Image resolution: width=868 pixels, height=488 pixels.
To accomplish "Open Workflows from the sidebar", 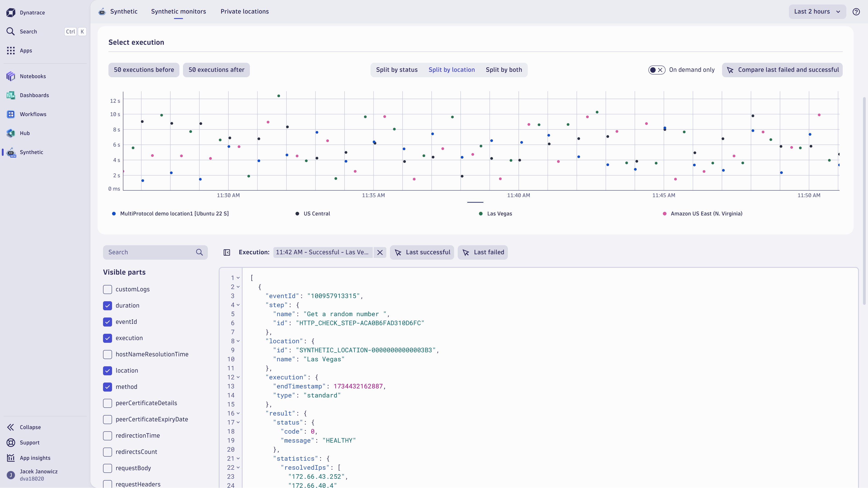I will 33,114.
